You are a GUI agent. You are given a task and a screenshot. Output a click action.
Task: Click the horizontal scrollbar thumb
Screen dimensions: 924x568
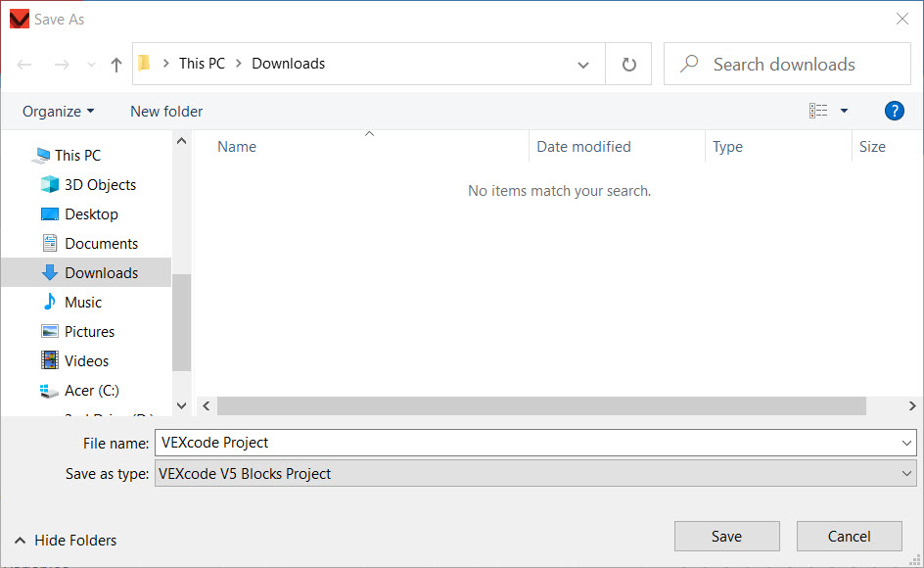tap(541, 405)
